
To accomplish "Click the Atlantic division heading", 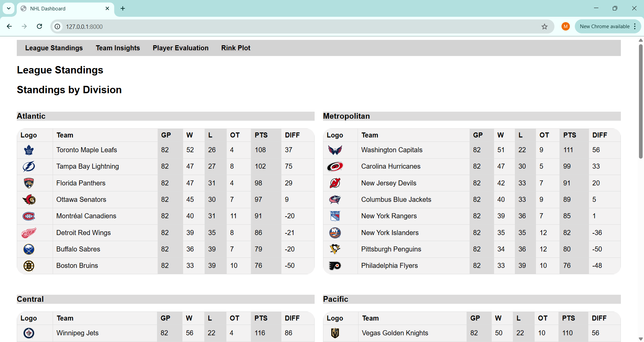I will coord(31,116).
